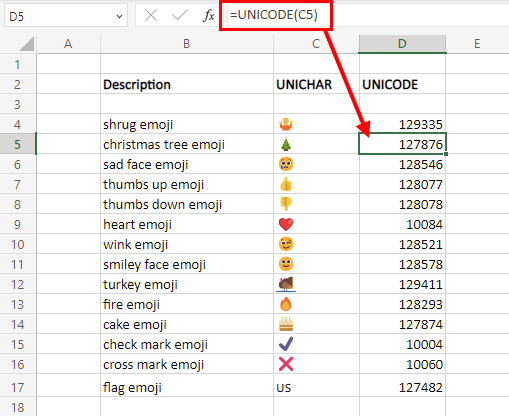
Task: Select the check mark emoji cell
Action: coord(316,344)
